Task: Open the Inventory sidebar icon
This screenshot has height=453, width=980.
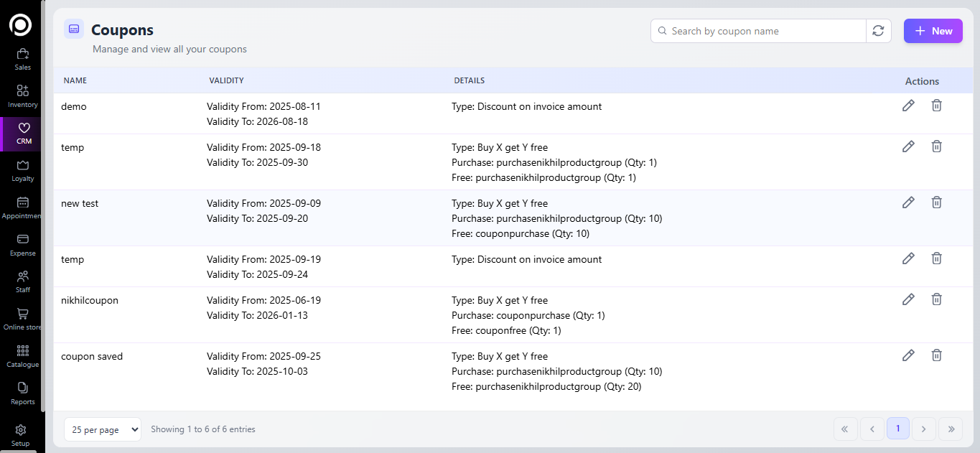Action: 22,95
